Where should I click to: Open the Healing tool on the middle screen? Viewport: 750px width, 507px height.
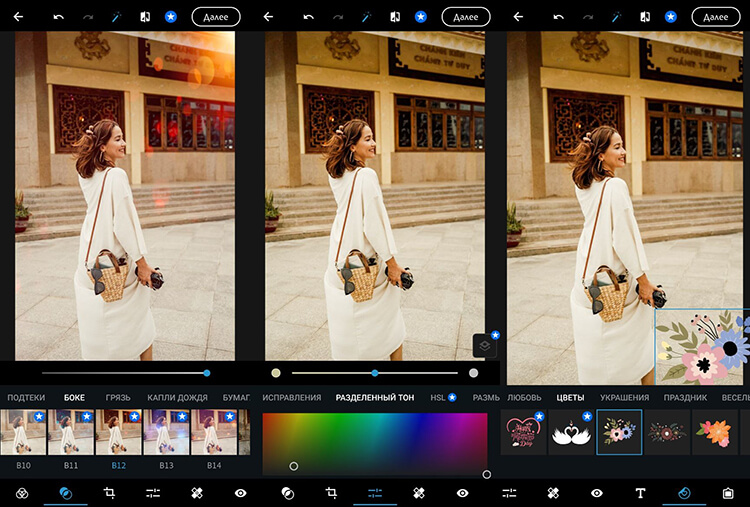419,493
